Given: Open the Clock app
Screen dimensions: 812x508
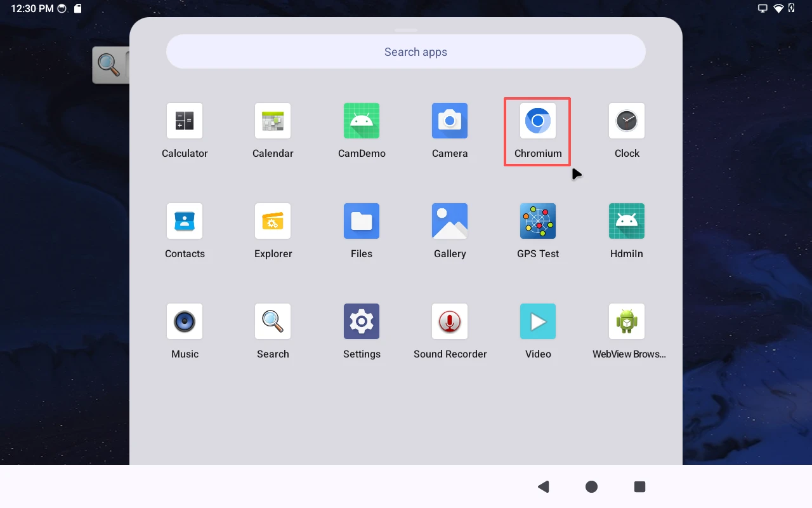Looking at the screenshot, I should [627, 121].
